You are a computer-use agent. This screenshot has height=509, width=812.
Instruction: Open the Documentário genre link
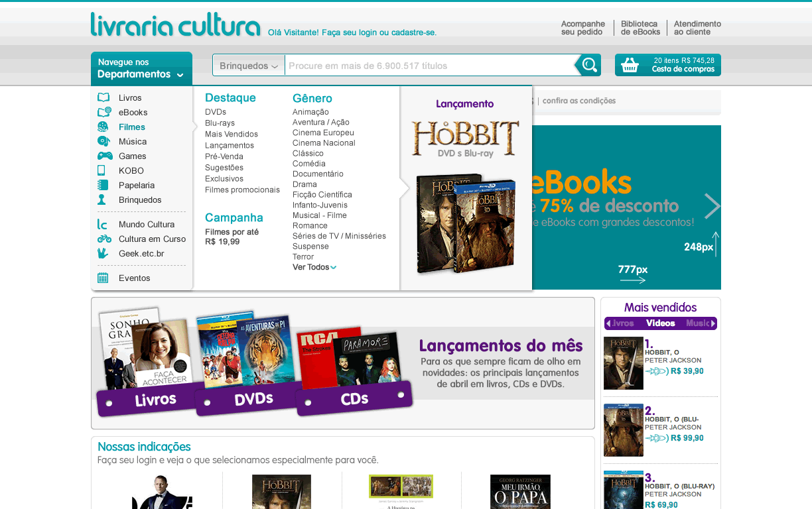pos(318,174)
